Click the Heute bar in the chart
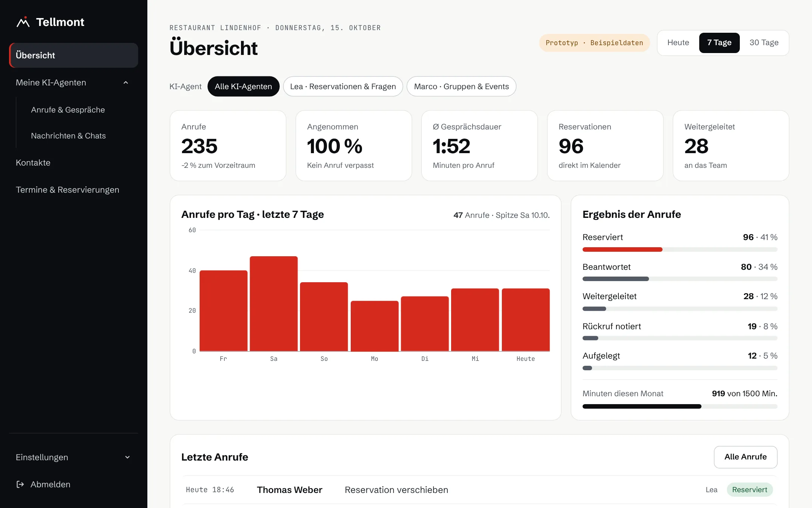The width and height of the screenshot is (812, 508). click(526, 320)
